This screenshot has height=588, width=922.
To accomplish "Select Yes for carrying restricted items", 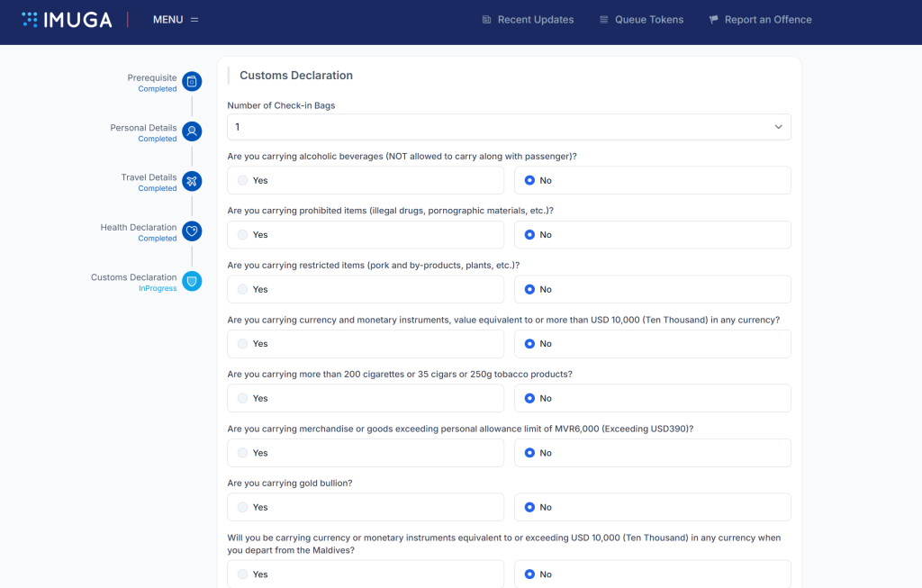I will coord(366,289).
